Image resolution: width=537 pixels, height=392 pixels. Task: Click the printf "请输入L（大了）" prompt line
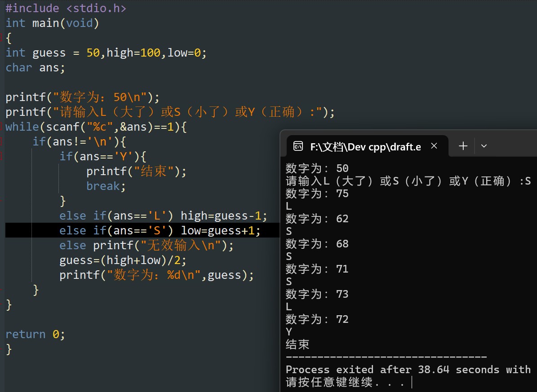coord(170,112)
